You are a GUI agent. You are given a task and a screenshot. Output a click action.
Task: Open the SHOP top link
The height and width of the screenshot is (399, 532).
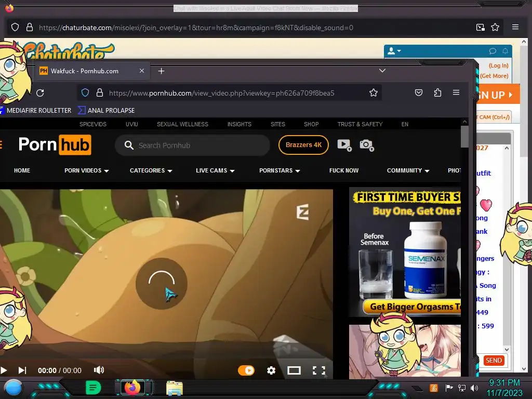pos(311,124)
